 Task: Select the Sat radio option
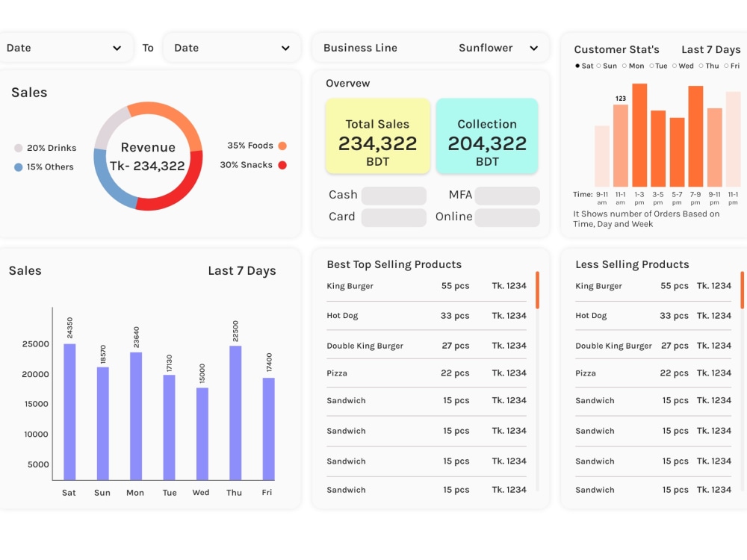point(577,66)
